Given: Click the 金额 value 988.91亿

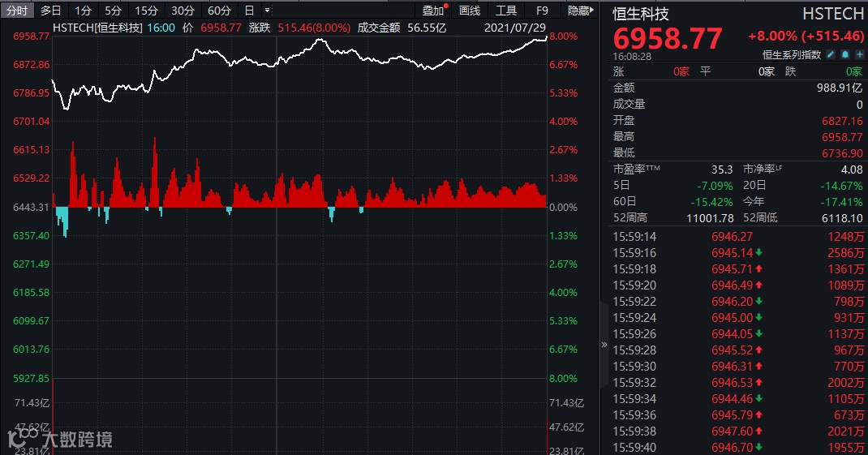Looking at the screenshot, I should pos(840,88).
